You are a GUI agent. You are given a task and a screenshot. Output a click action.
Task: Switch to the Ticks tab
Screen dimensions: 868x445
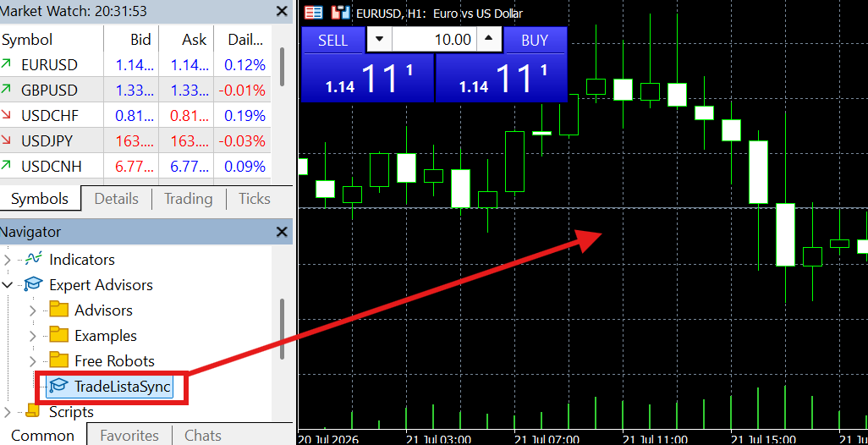pyautogui.click(x=254, y=199)
